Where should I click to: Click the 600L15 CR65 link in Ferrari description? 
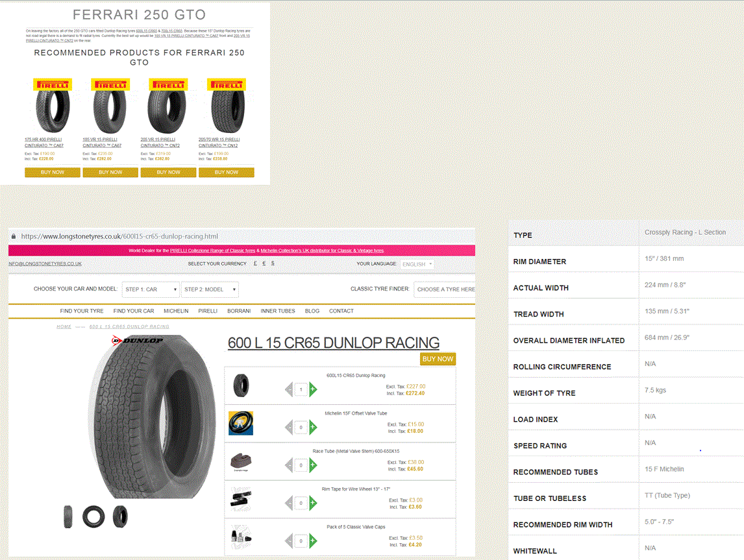coord(146,30)
